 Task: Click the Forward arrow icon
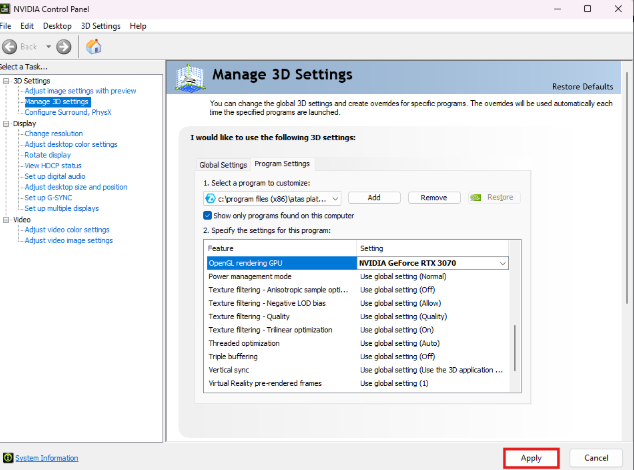(x=63, y=47)
